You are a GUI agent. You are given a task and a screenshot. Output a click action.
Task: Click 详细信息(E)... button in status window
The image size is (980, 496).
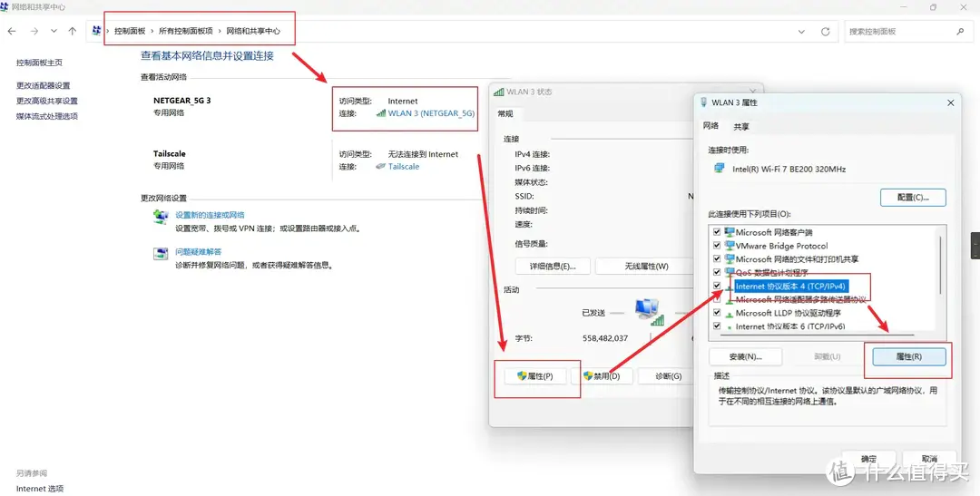[x=553, y=266]
